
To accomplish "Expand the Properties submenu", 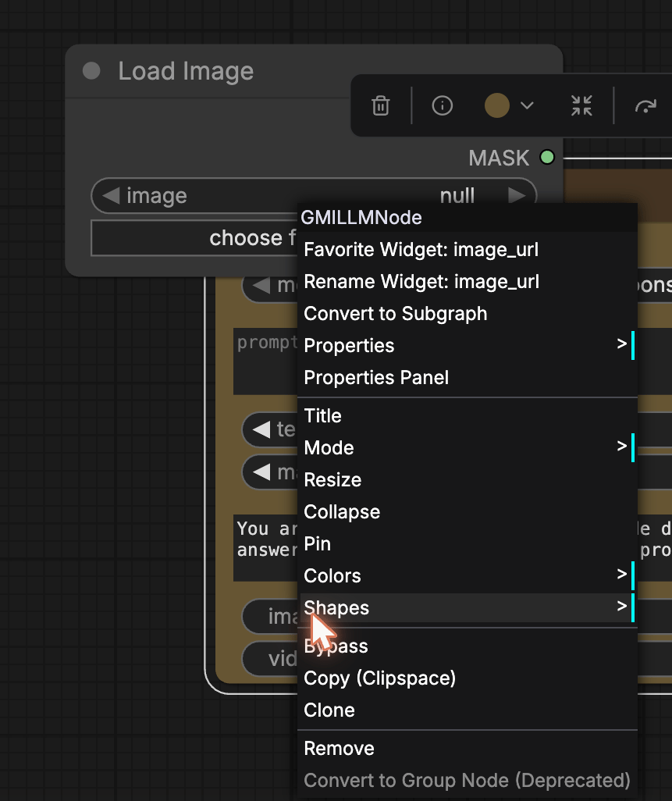I will coord(468,345).
